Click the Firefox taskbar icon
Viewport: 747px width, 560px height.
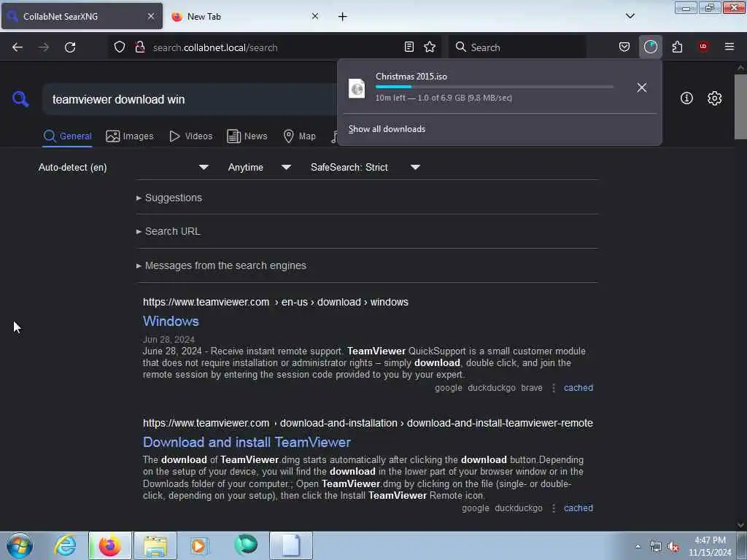click(110, 545)
